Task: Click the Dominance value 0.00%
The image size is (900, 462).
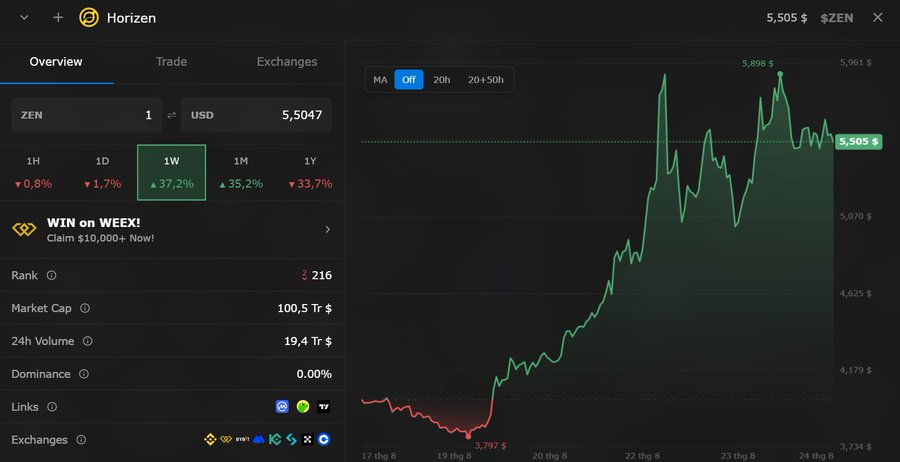Action: (314, 374)
